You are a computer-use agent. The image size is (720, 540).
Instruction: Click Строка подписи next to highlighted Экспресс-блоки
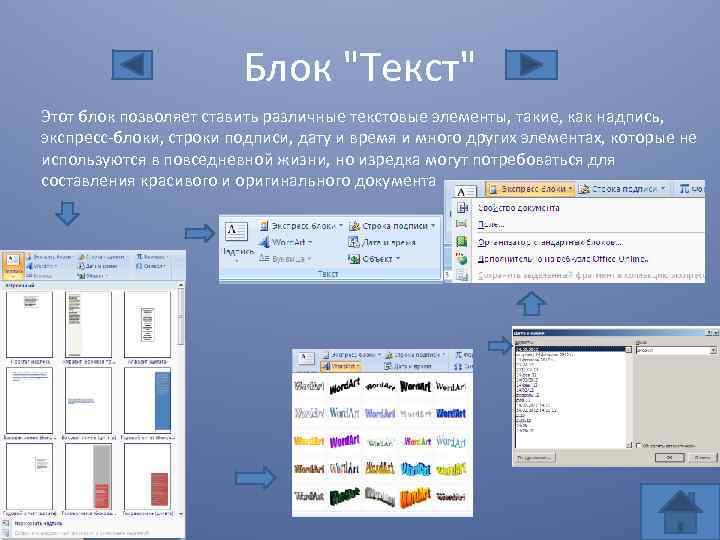623,189
